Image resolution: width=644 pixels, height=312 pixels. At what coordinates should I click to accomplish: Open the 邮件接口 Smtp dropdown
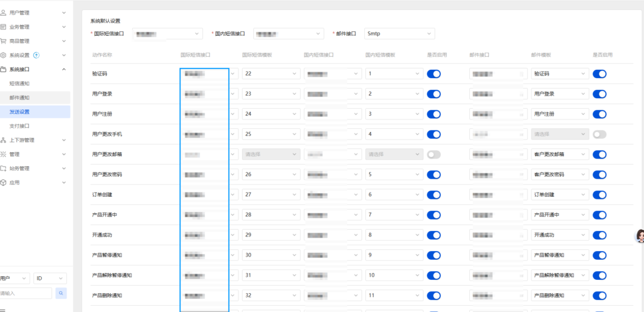pyautogui.click(x=399, y=34)
